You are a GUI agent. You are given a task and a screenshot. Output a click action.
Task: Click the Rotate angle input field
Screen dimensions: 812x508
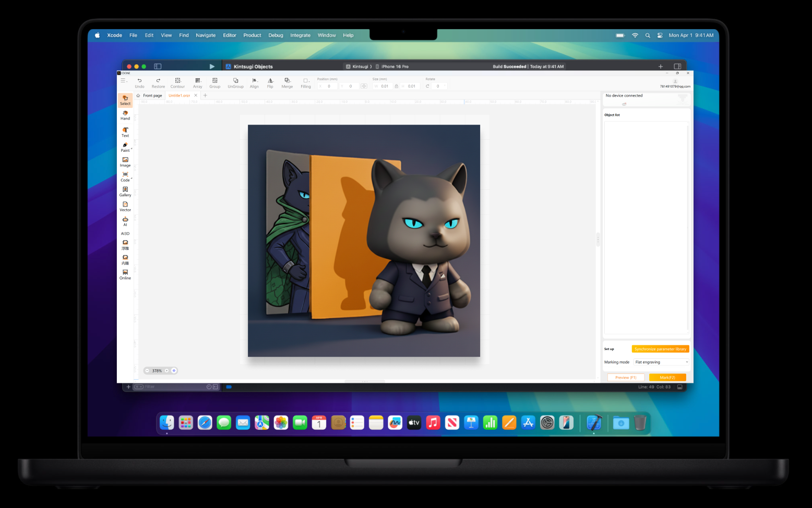[x=439, y=86]
